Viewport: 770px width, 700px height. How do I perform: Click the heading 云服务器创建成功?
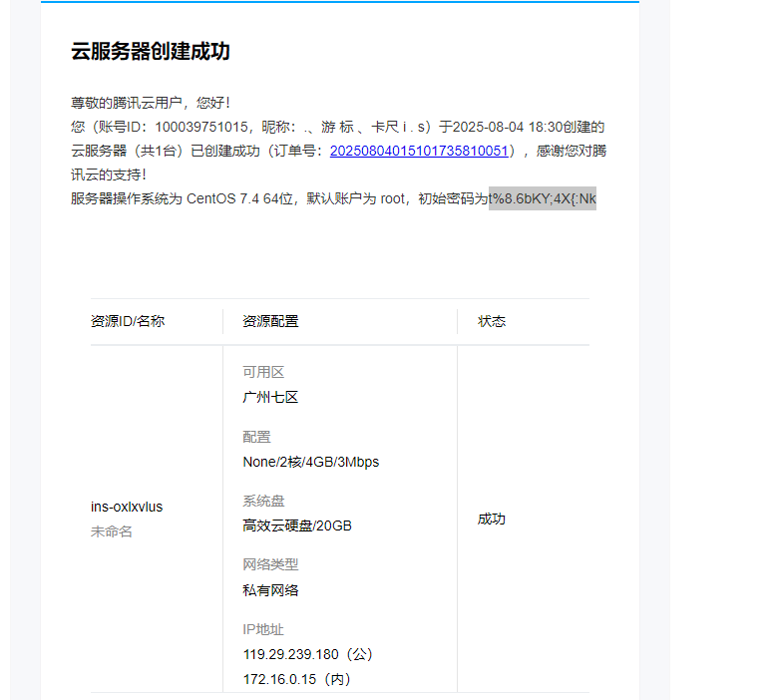[x=151, y=51]
